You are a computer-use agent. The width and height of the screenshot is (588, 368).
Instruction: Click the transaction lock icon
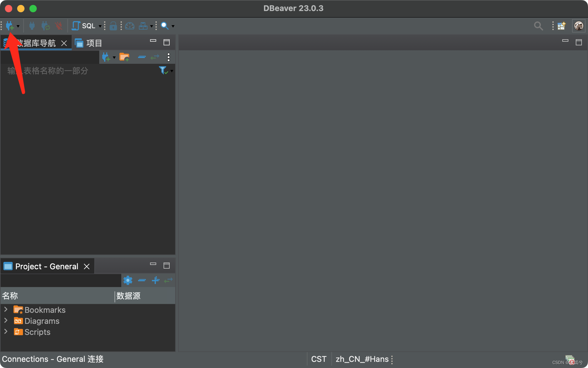113,26
